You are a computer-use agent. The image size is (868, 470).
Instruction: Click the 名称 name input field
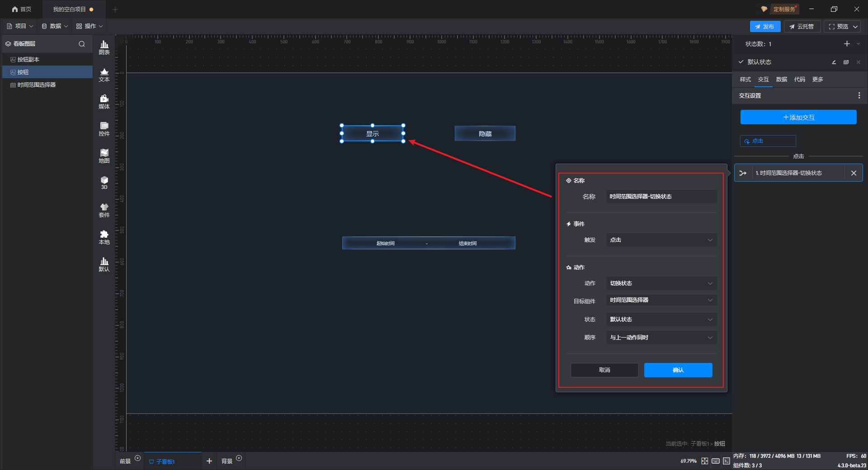pos(661,197)
